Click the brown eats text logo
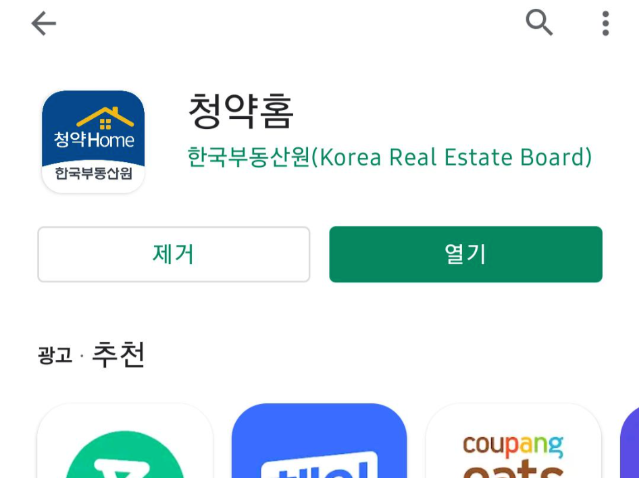 coord(513,469)
